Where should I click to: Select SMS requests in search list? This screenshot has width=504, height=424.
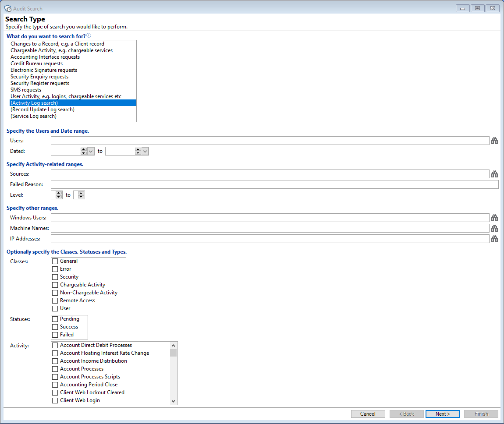[26, 90]
